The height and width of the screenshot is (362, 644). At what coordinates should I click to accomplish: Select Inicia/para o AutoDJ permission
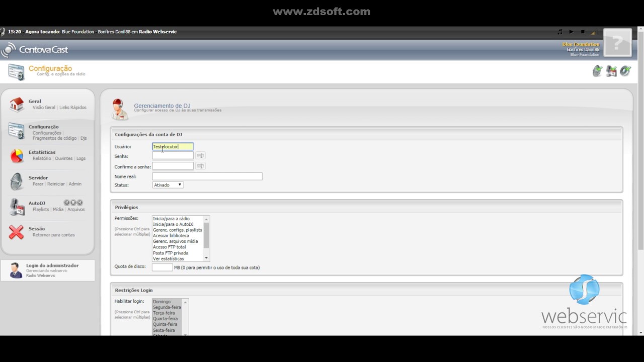[x=178, y=224]
